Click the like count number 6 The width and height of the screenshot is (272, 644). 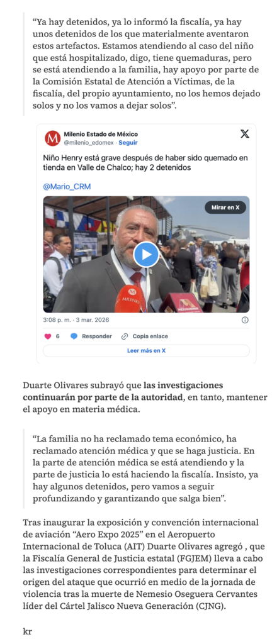(x=57, y=336)
